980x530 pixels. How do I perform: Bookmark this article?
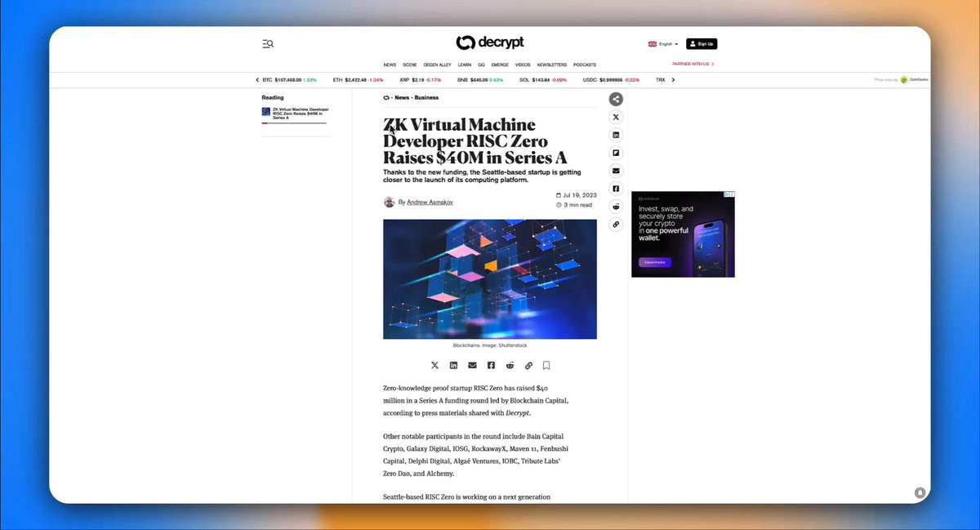coord(546,365)
